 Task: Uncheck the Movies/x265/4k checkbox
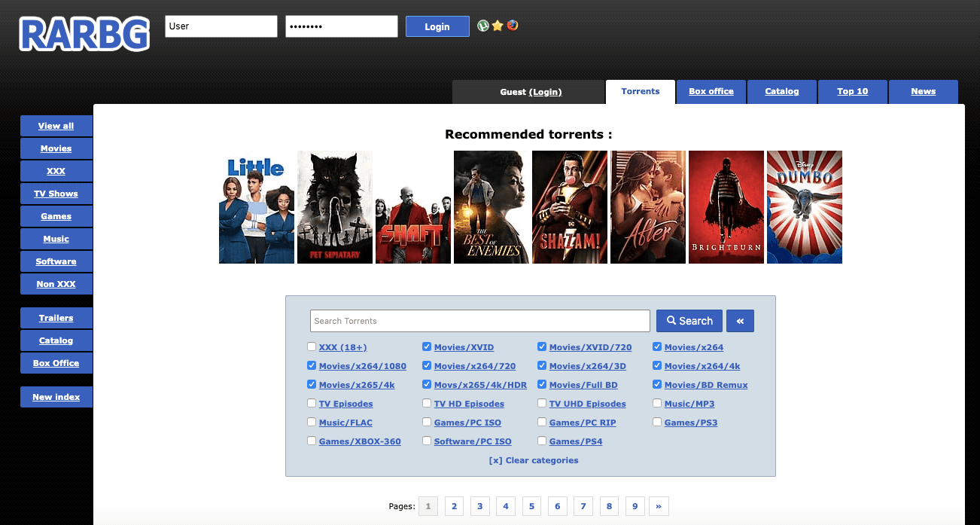pyautogui.click(x=312, y=385)
